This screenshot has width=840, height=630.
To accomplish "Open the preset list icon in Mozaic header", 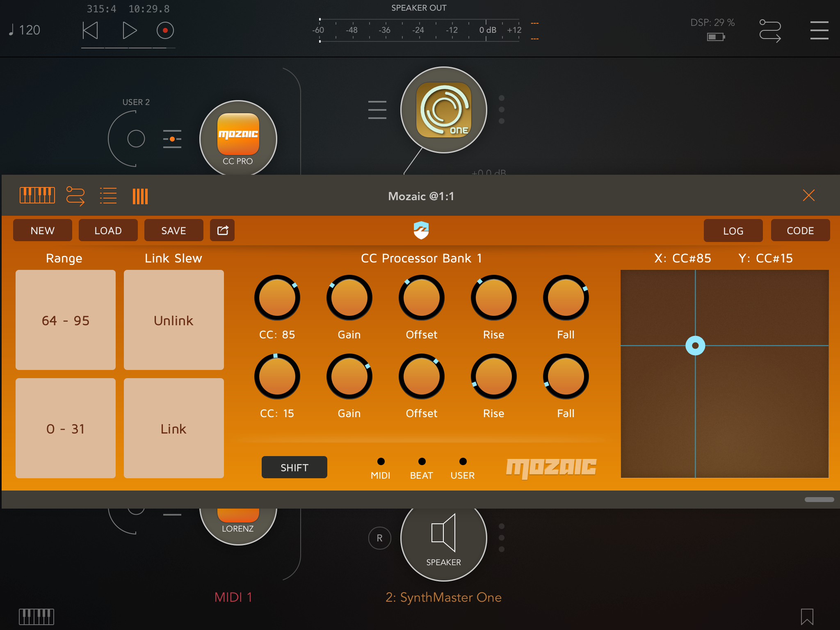I will click(108, 196).
